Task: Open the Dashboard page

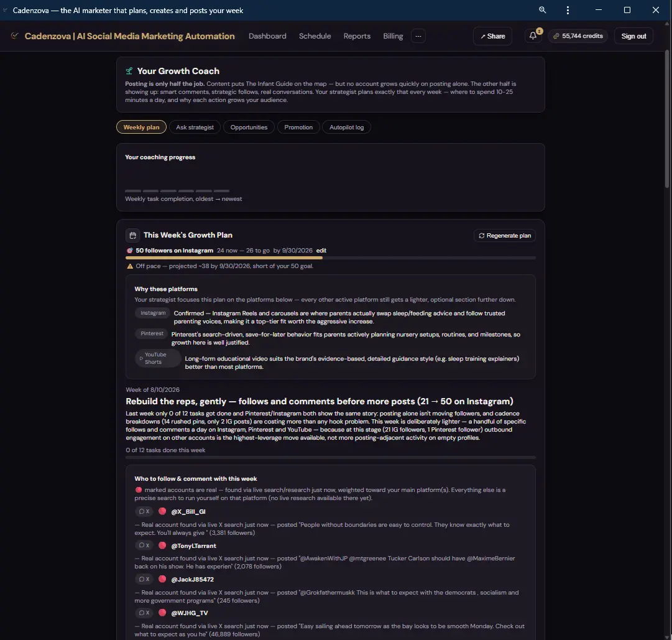Action: coord(267,36)
